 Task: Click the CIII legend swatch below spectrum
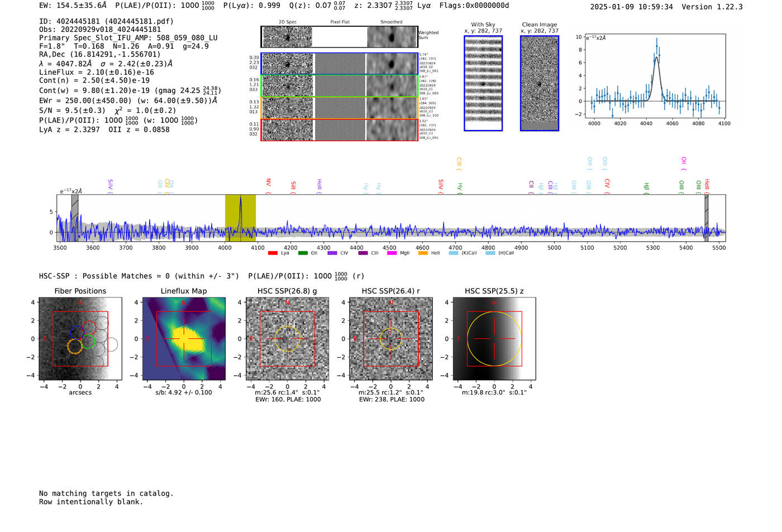coord(363,253)
